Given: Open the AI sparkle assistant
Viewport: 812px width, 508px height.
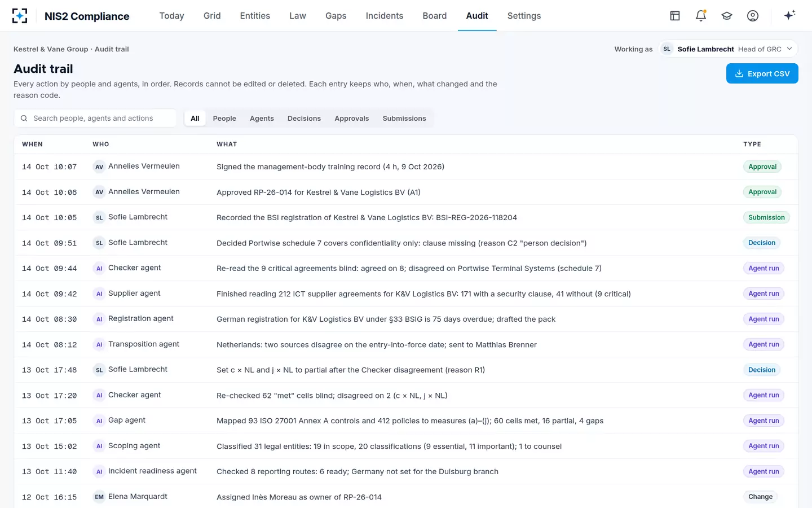Looking at the screenshot, I should coord(789,15).
